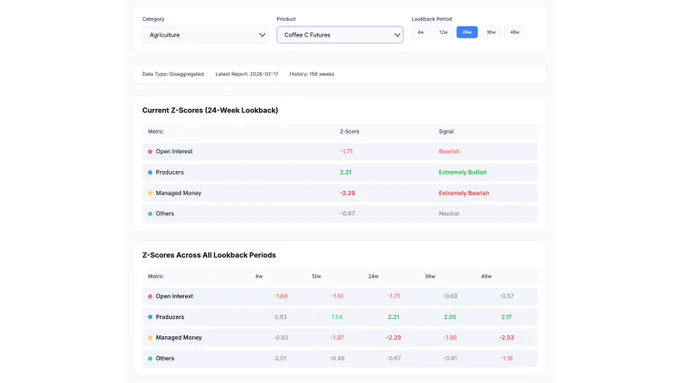This screenshot has height=383, width=680.
Task: Click the Metric header in Current Z-Scores table
Action: [x=156, y=131]
